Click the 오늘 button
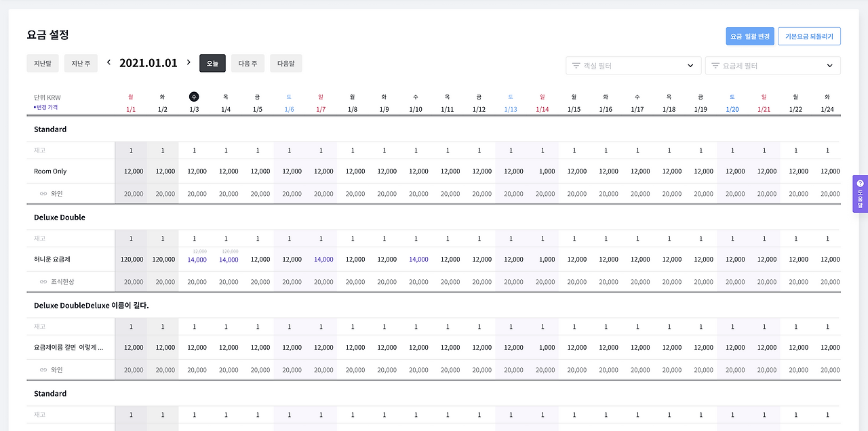The width and height of the screenshot is (868, 431). click(212, 63)
